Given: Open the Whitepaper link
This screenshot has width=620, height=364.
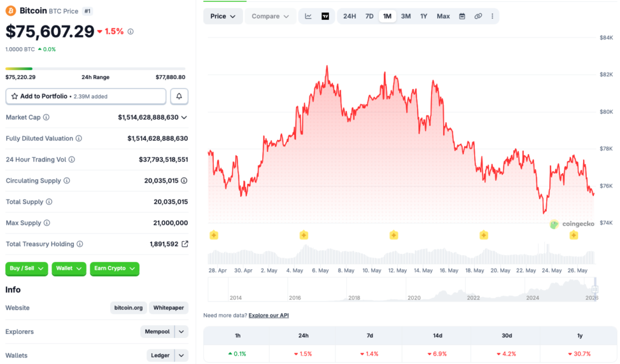Looking at the screenshot, I should pyautogui.click(x=168, y=308).
